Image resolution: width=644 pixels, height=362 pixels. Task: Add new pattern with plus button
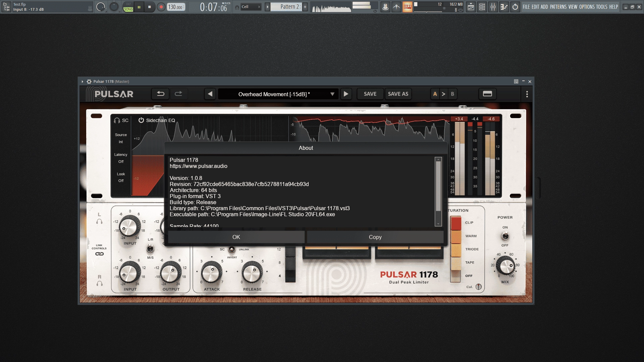coord(305,7)
